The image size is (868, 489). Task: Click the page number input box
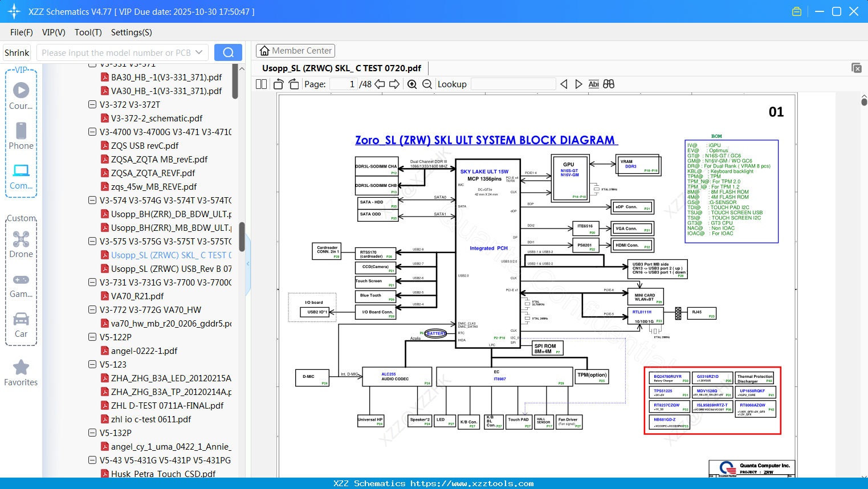coord(343,84)
